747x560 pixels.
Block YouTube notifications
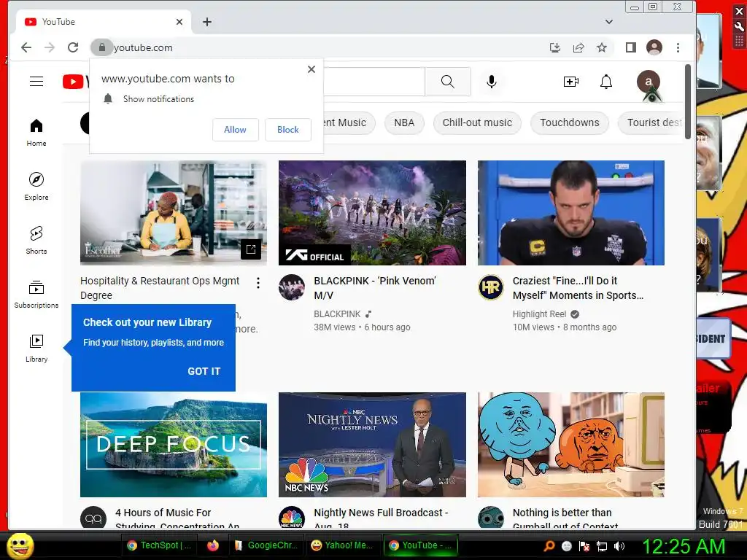288,130
